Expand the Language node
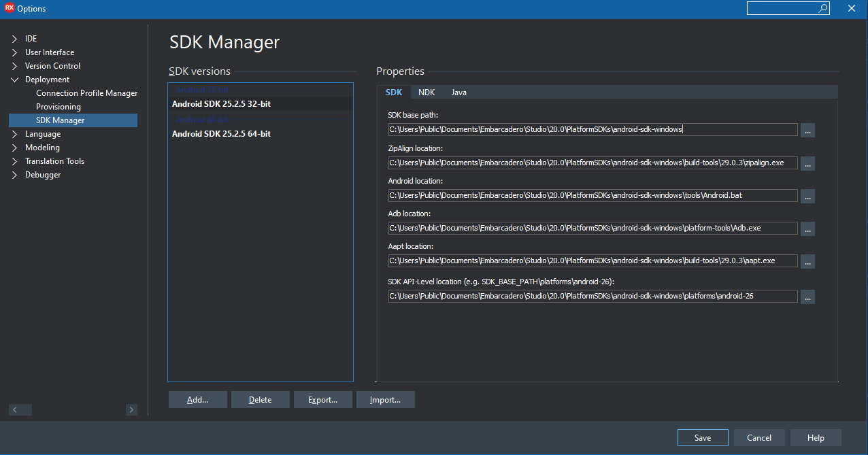 (x=14, y=134)
